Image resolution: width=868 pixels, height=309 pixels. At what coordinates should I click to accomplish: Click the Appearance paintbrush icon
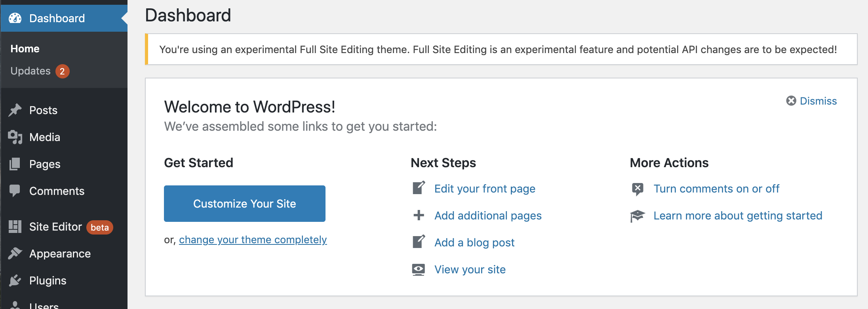[x=15, y=254]
